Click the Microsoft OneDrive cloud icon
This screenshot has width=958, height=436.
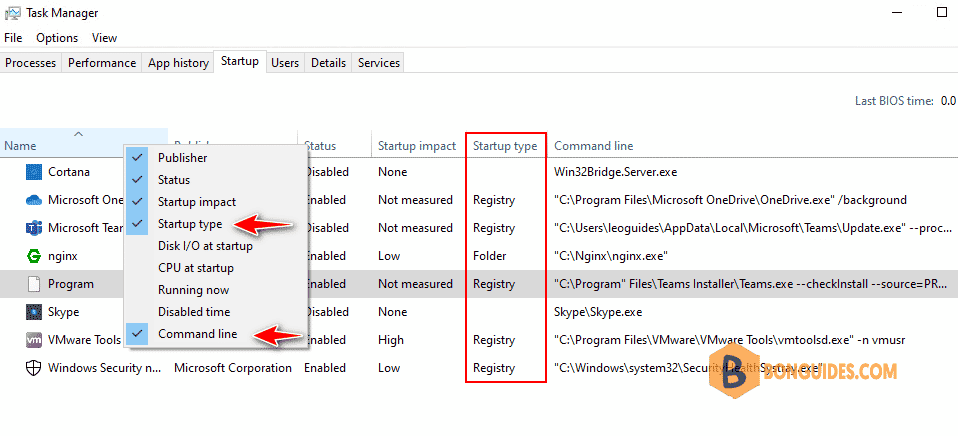[33, 200]
